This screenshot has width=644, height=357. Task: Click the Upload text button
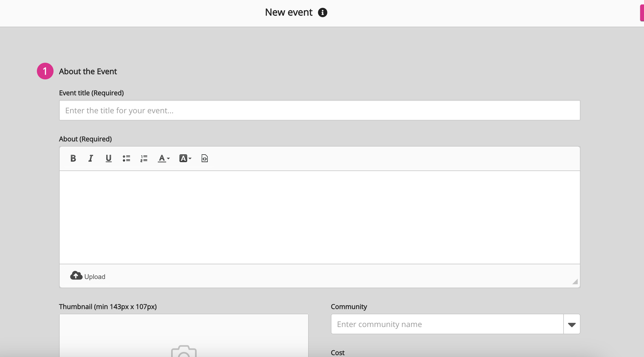[95, 277]
